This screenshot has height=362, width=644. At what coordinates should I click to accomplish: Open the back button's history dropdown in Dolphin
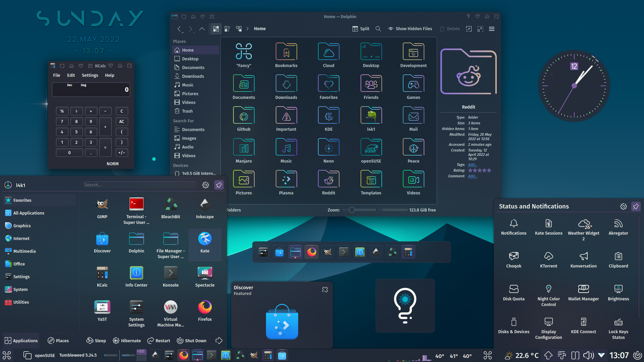click(x=182, y=33)
